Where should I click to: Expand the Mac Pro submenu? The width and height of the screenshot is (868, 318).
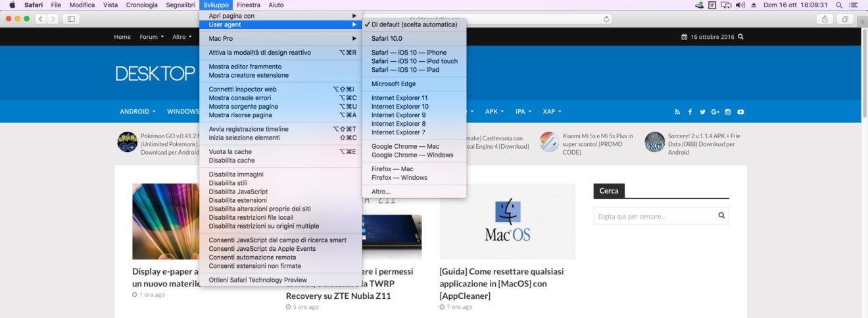pos(281,38)
